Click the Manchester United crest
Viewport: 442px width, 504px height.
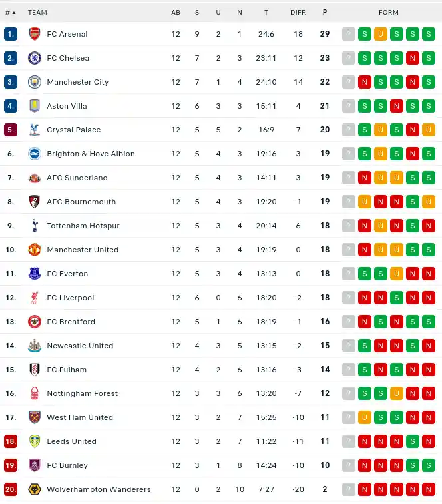click(35, 250)
